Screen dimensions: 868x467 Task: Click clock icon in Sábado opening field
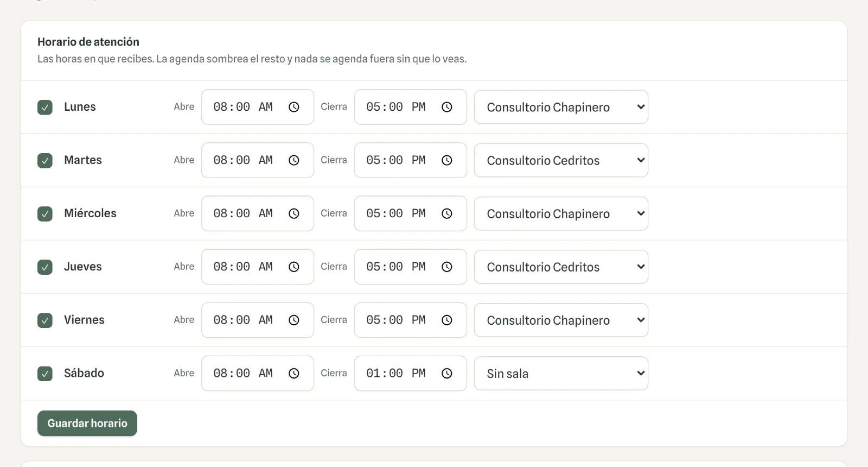[x=293, y=373]
